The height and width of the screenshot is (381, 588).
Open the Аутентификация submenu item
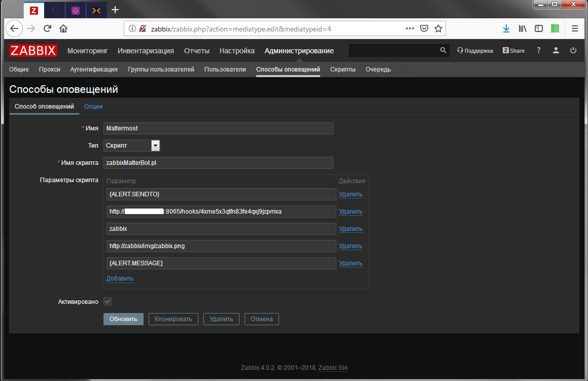point(94,70)
